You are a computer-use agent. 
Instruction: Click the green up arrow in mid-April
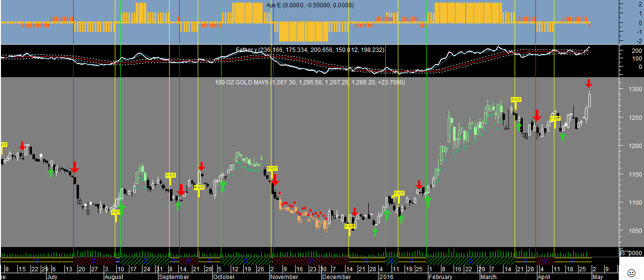(x=562, y=136)
